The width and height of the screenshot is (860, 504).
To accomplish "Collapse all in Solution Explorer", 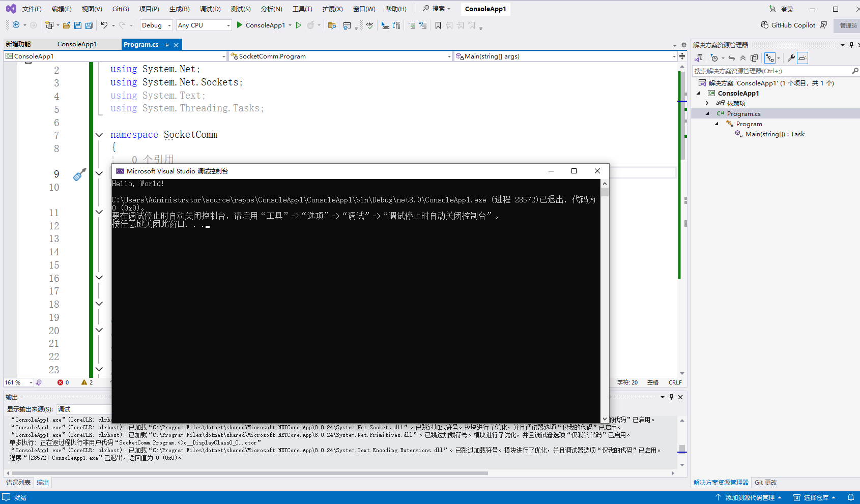I will click(x=743, y=58).
